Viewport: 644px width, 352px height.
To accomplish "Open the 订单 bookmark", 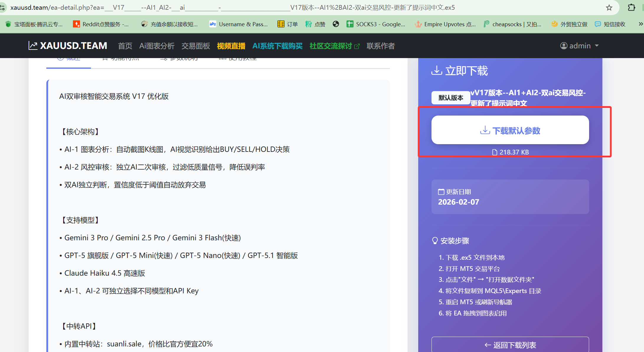I will pyautogui.click(x=288, y=24).
